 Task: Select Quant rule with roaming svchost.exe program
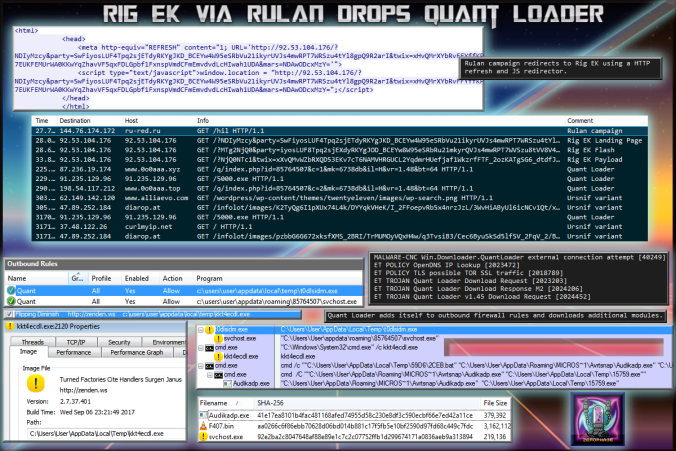tap(184, 301)
